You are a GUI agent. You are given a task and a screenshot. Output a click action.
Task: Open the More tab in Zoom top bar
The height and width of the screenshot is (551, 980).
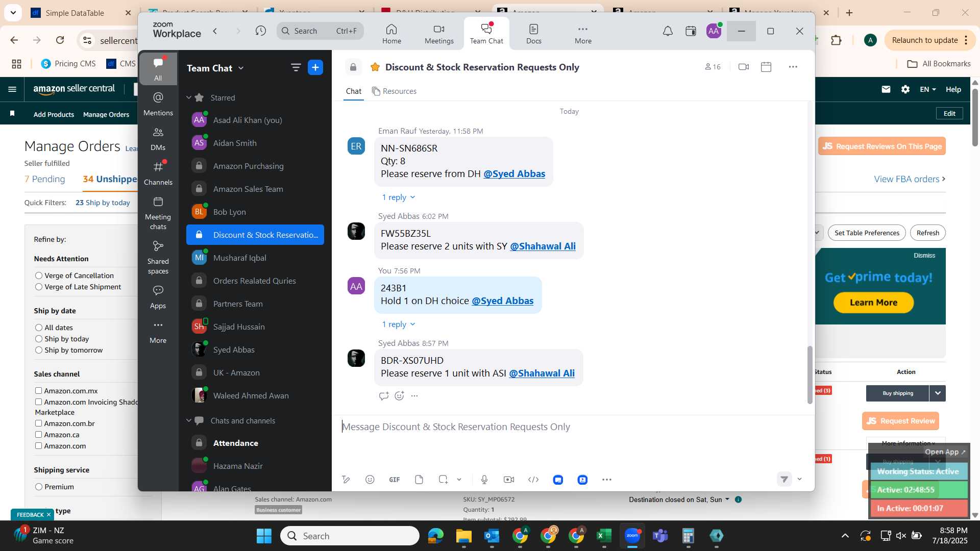(583, 34)
